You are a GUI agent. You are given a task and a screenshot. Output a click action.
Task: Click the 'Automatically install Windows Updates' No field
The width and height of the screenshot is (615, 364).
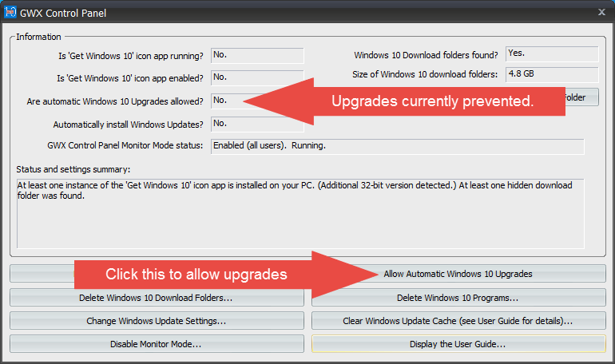[257, 125]
